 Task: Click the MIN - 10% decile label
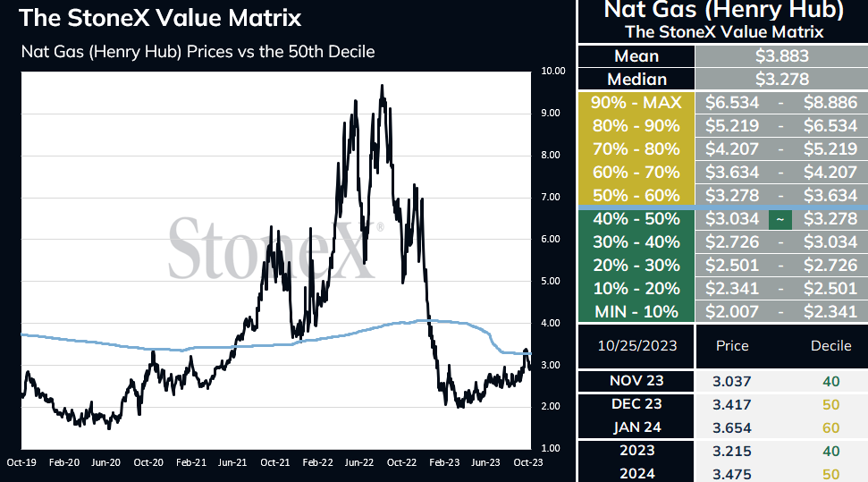636,312
